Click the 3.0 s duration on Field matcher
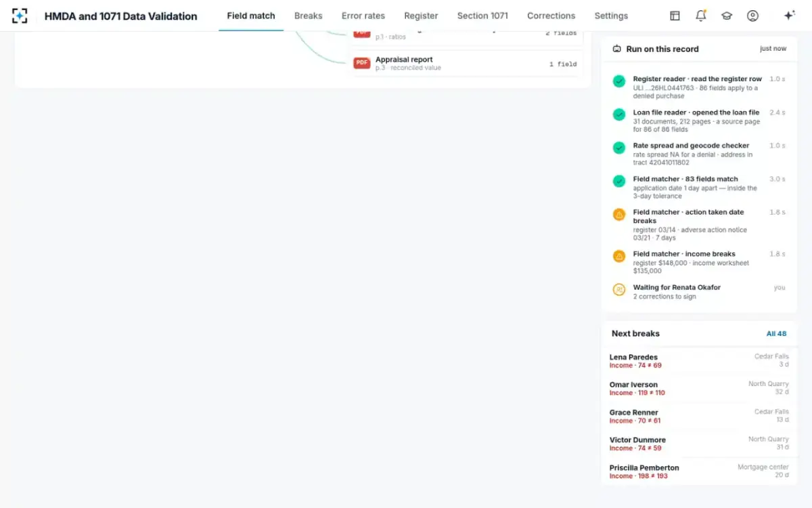Viewport: 812px width, 508px height. (777, 179)
